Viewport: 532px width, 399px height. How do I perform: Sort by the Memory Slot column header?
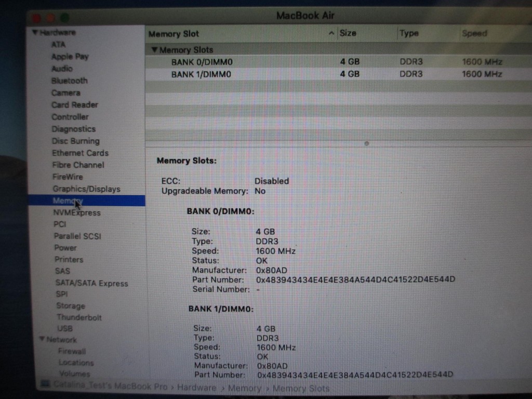click(241, 34)
